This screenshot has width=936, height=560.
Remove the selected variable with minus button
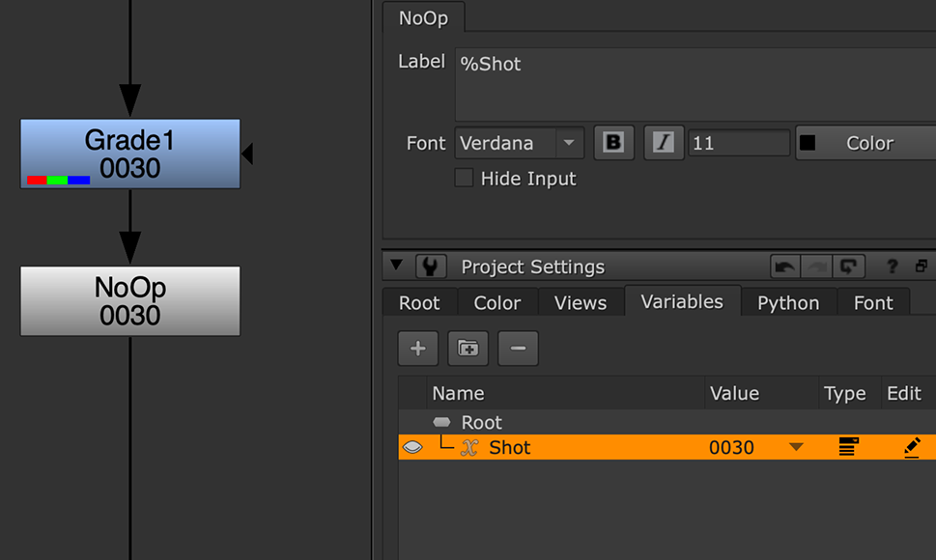[x=518, y=349]
